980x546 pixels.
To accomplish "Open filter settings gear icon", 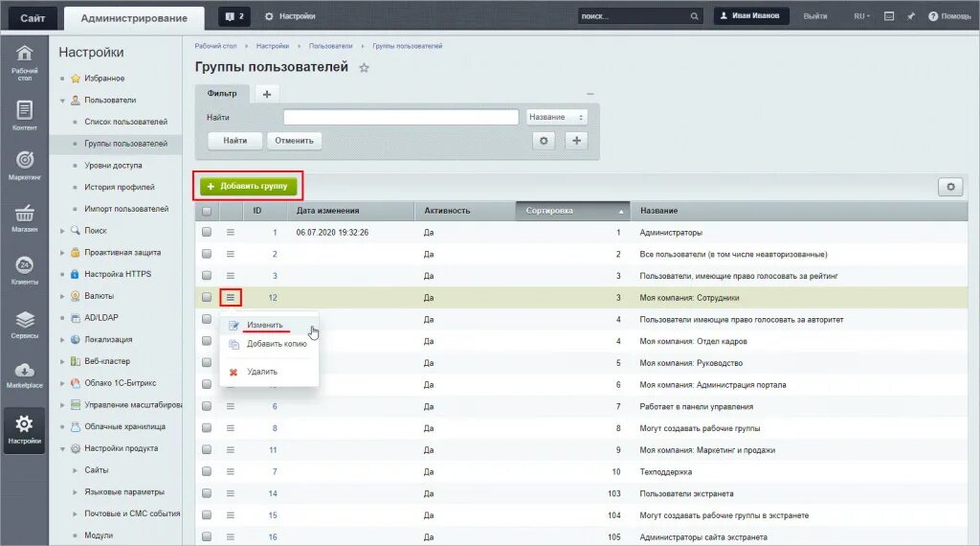I will pos(544,141).
